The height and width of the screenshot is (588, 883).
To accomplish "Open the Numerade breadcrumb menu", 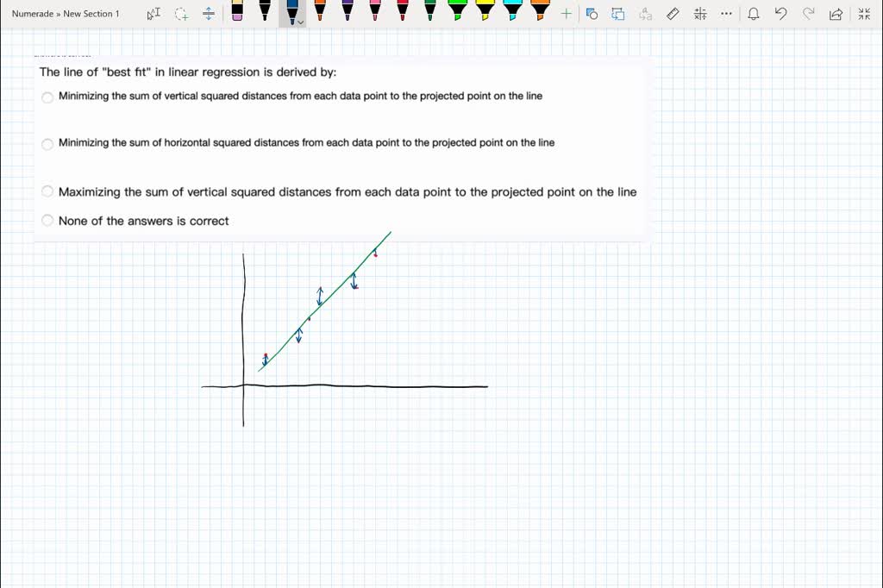I will point(34,14).
